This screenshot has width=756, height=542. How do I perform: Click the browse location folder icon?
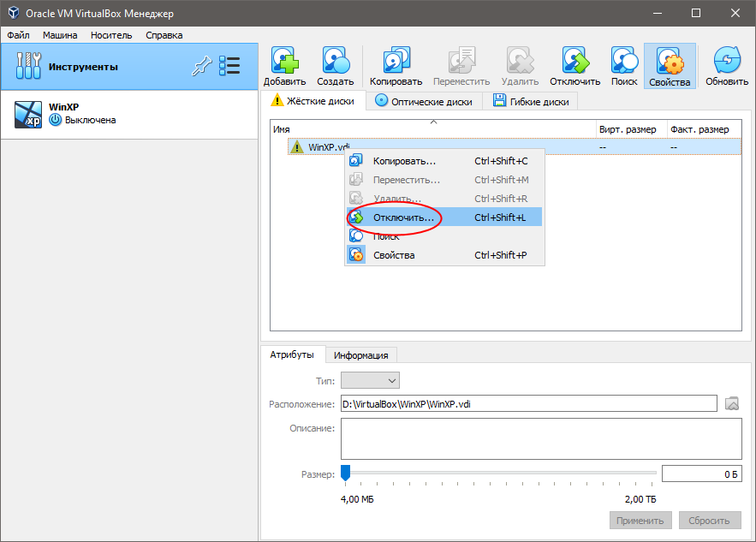tap(732, 403)
